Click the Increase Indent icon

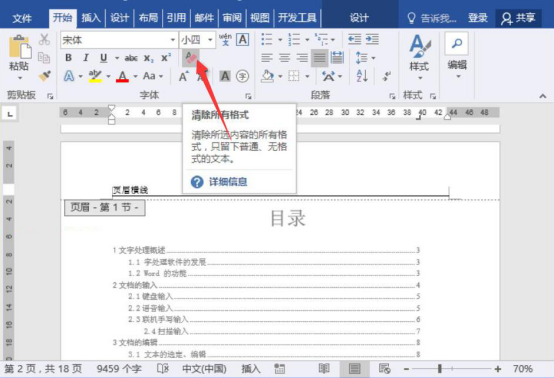372,40
